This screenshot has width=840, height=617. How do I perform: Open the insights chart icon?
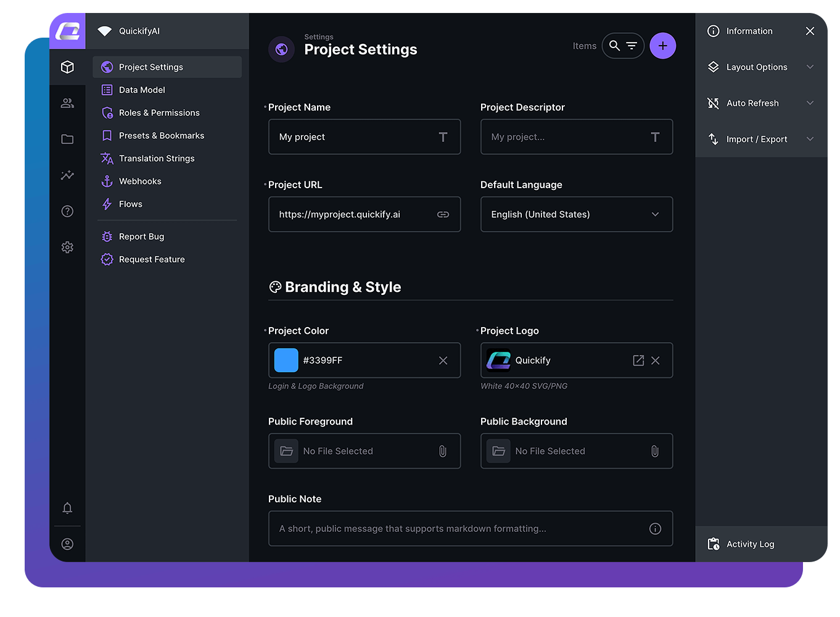pyautogui.click(x=67, y=175)
